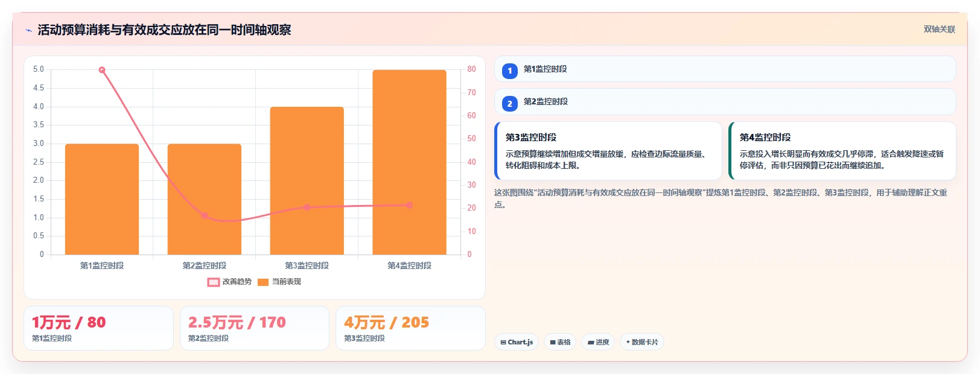The height and width of the screenshot is (374, 980).
Task: Click the 4万元 / 205 stat card
Action: click(410, 328)
